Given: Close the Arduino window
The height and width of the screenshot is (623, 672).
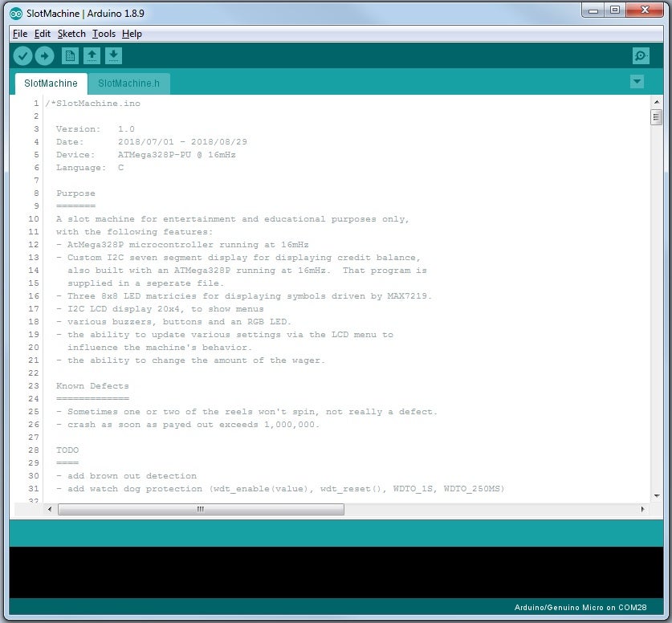Looking at the screenshot, I should 645,10.
